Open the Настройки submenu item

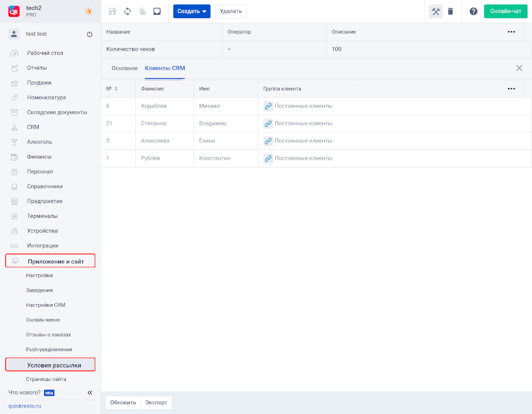point(39,276)
